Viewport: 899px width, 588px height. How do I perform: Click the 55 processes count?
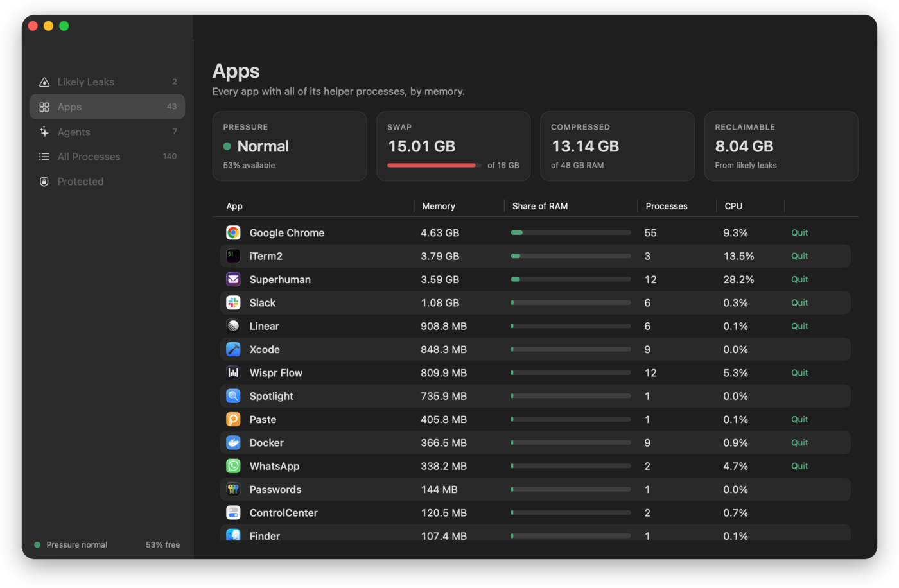[x=650, y=232]
